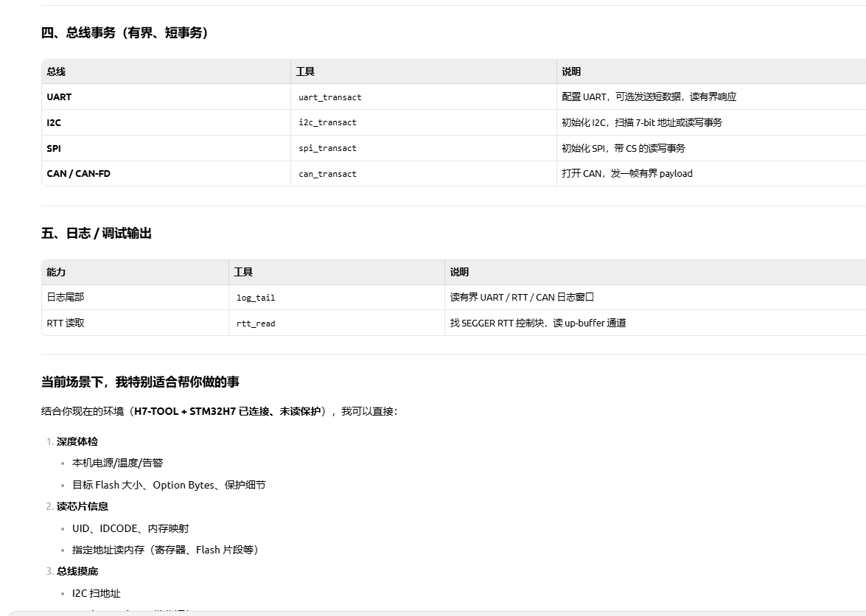Viewport: 866px width, 616px height.
Task: Click the UART row label
Action: tap(59, 97)
